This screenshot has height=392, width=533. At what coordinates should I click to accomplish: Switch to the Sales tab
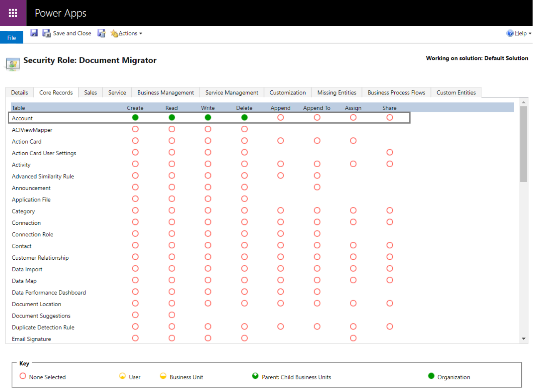[x=90, y=92]
